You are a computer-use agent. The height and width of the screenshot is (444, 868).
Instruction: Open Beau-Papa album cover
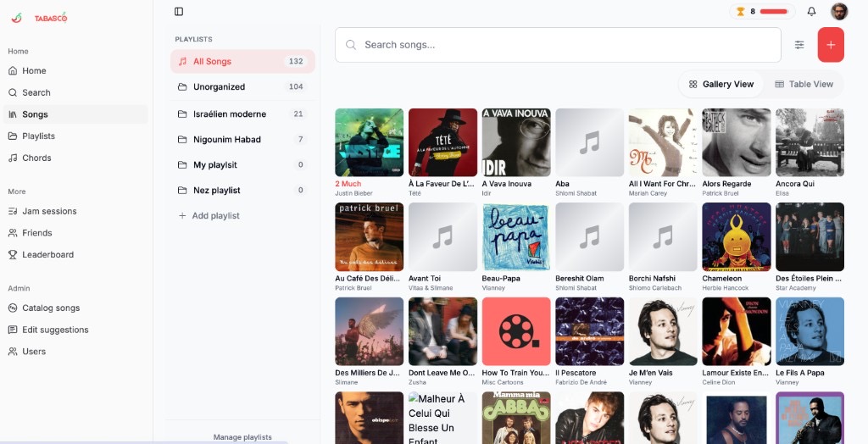pyautogui.click(x=516, y=237)
